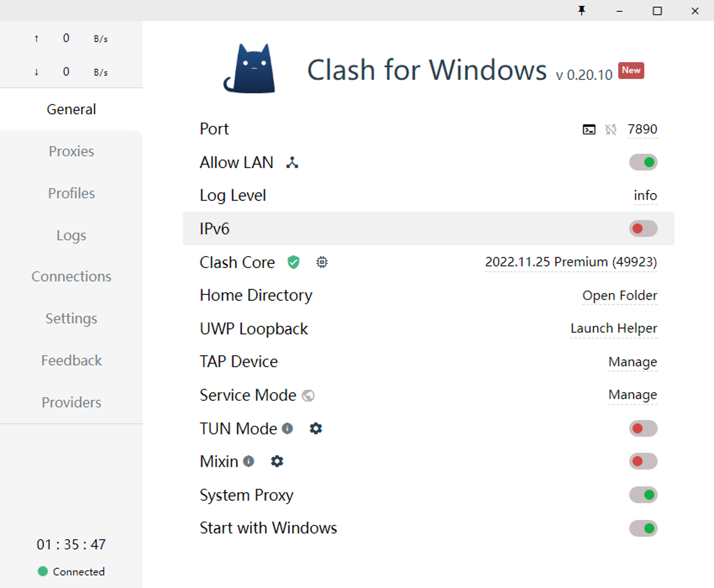Click the 2022.11.25 Premium core version
This screenshot has height=588, width=714.
pos(570,262)
